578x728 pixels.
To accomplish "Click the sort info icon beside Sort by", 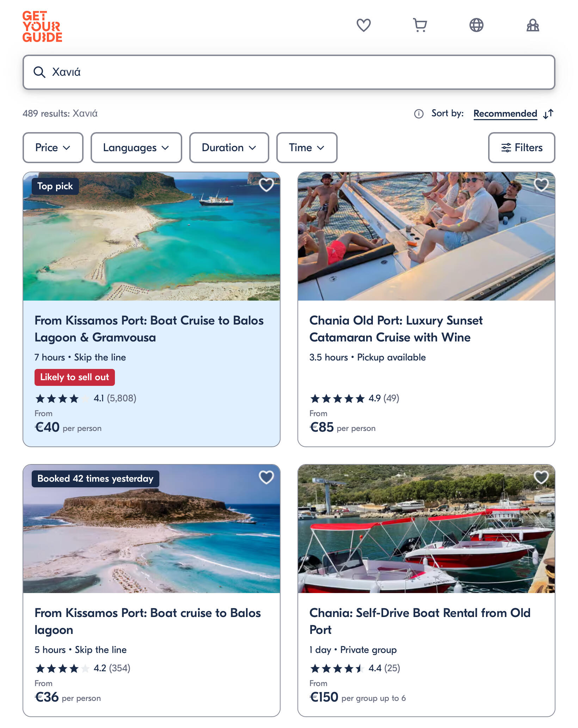I will click(418, 114).
